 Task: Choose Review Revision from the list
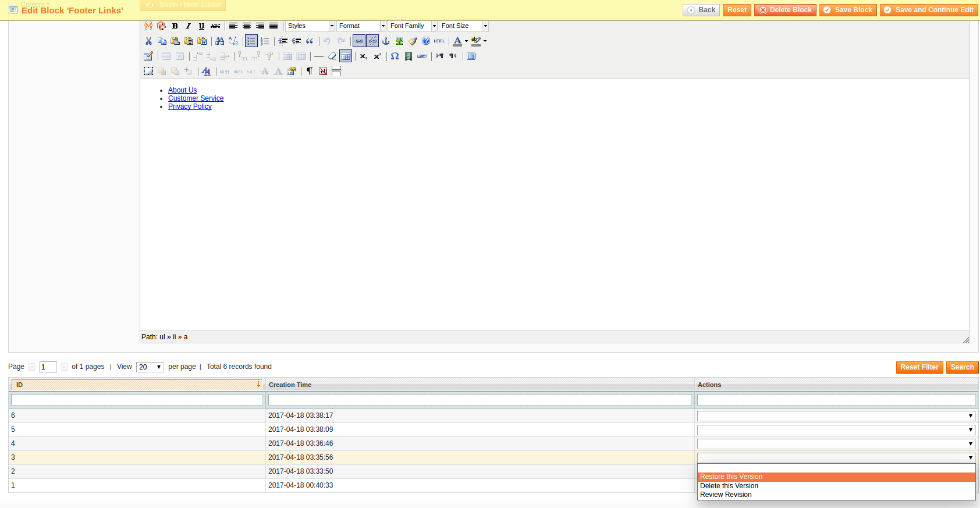726,495
